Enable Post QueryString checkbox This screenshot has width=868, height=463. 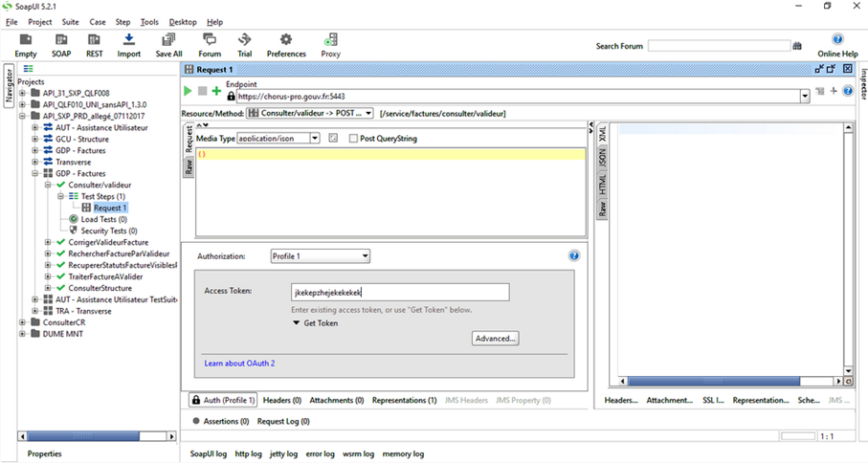point(353,139)
